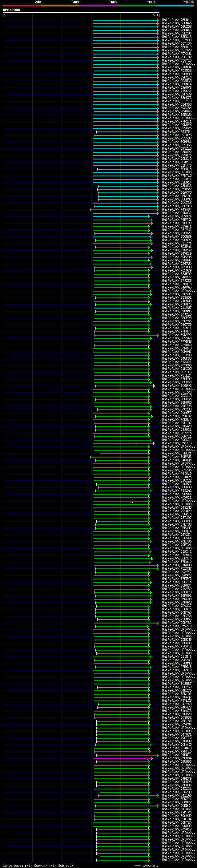Click the white query sequence bar
This screenshot has width=197, height=868.
81,12
